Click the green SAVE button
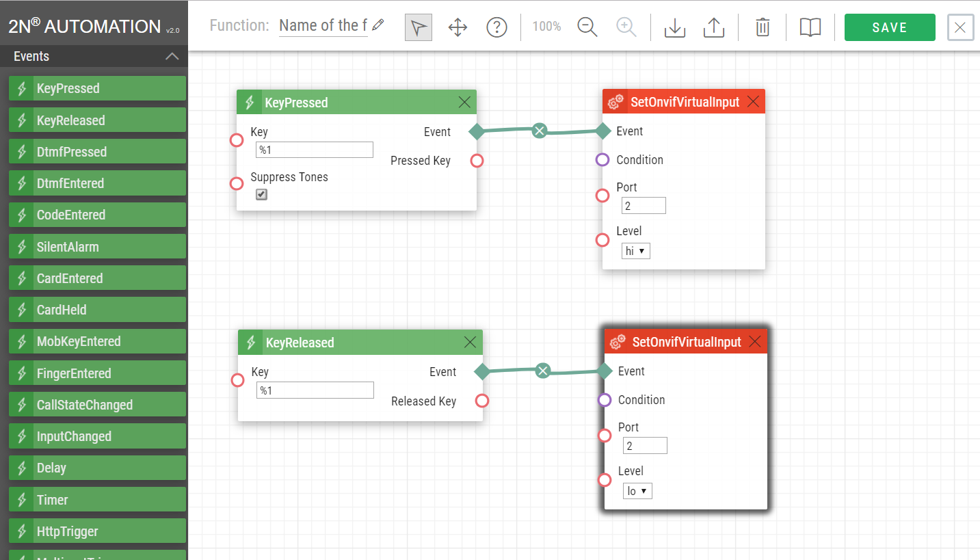The image size is (980, 560). pyautogui.click(x=890, y=27)
